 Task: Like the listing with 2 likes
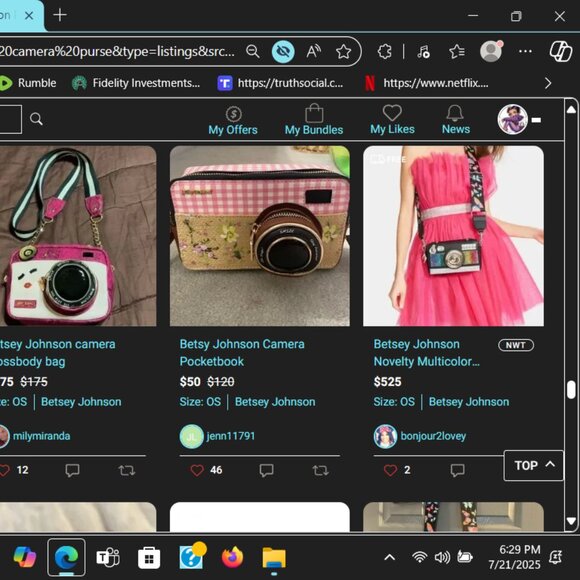tap(390, 470)
